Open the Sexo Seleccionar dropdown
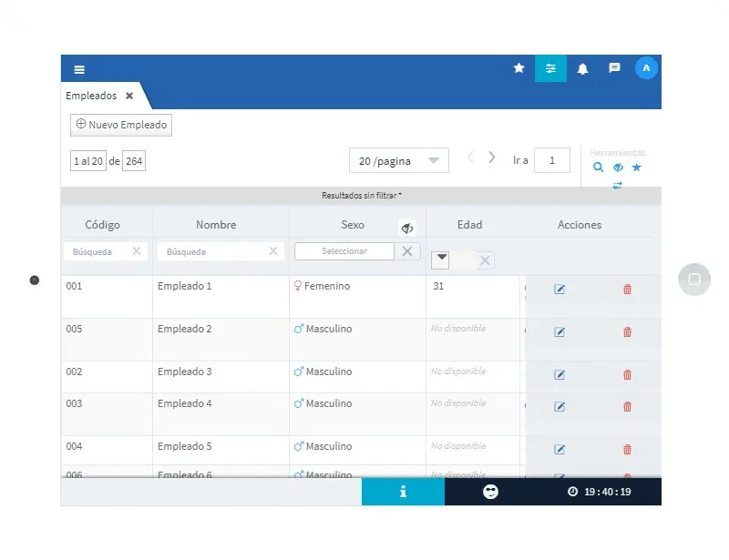The image size is (729, 560). pos(344,251)
